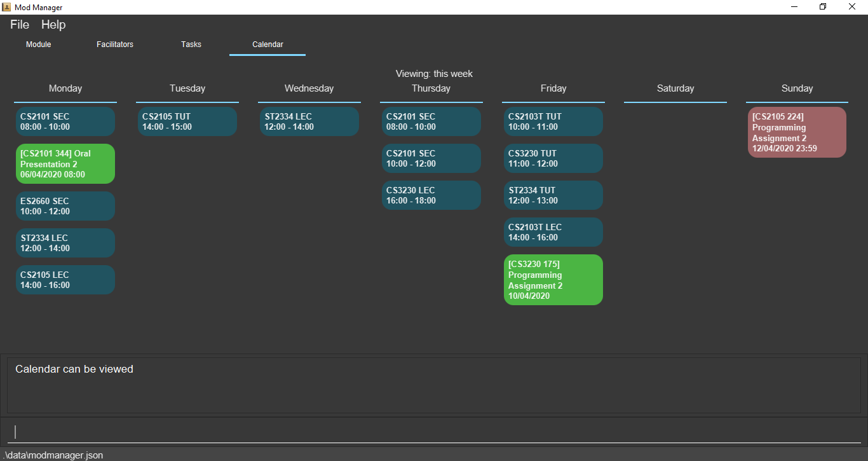868x461 pixels.
Task: Click the CS2103T LEC 14:00 - 16:00 card
Action: [553, 232]
